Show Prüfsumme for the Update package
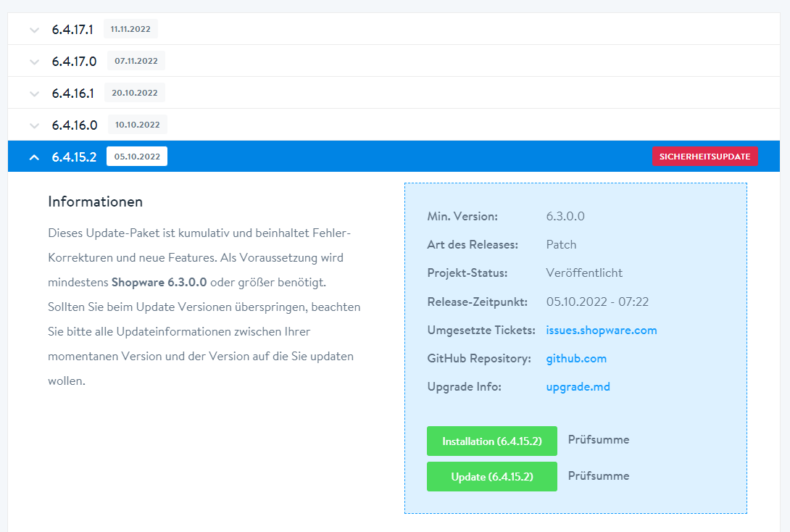 tap(598, 476)
